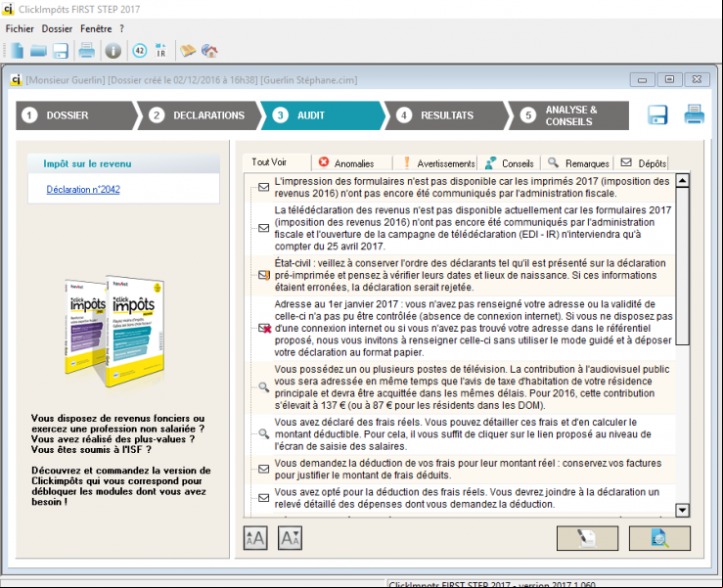
Task: Open the book guide toolbar icon
Action: click(188, 51)
